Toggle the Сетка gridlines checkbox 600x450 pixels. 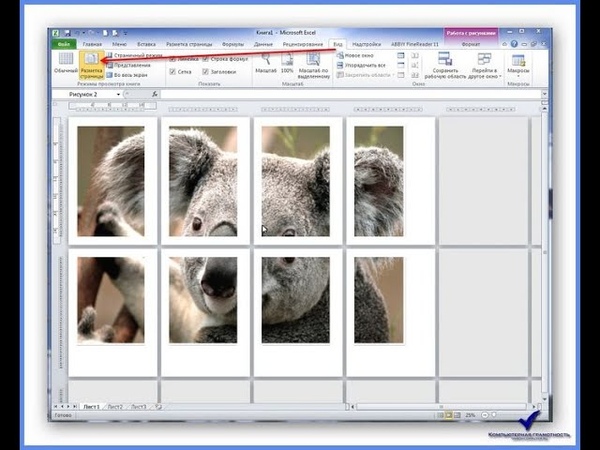coord(173,72)
